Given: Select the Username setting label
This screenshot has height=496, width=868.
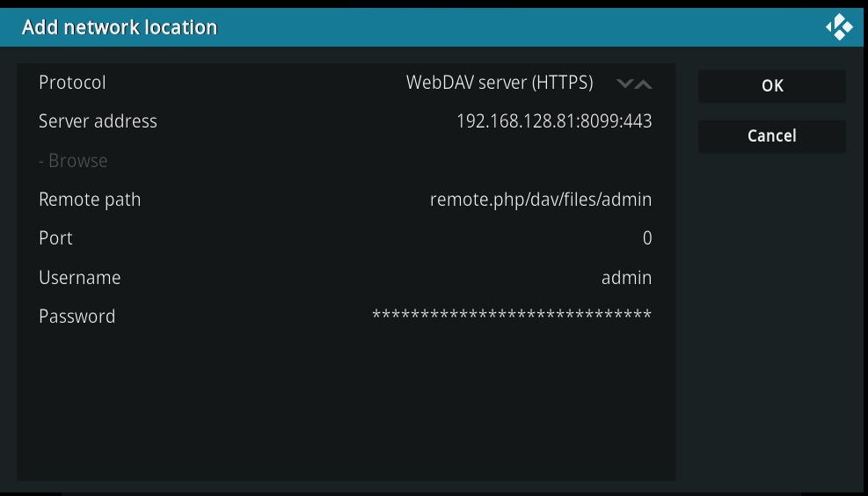Looking at the screenshot, I should pos(80,277).
